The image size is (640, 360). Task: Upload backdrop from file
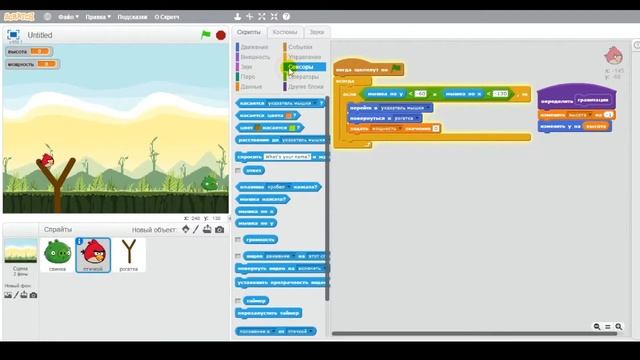tap(24, 295)
